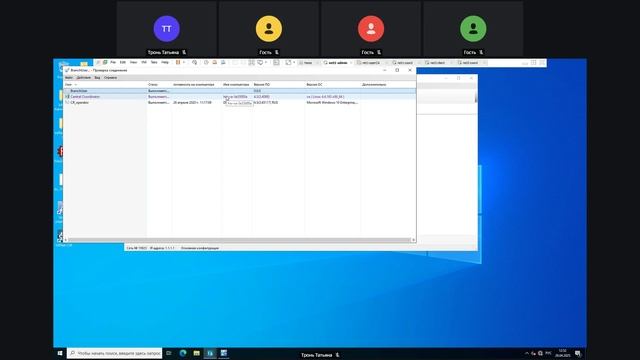Open the Вид menu
Viewport: 640px width, 360px height.
tap(97, 78)
